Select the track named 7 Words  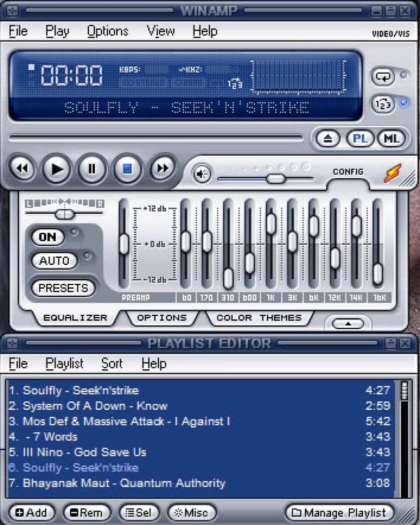tap(200, 436)
